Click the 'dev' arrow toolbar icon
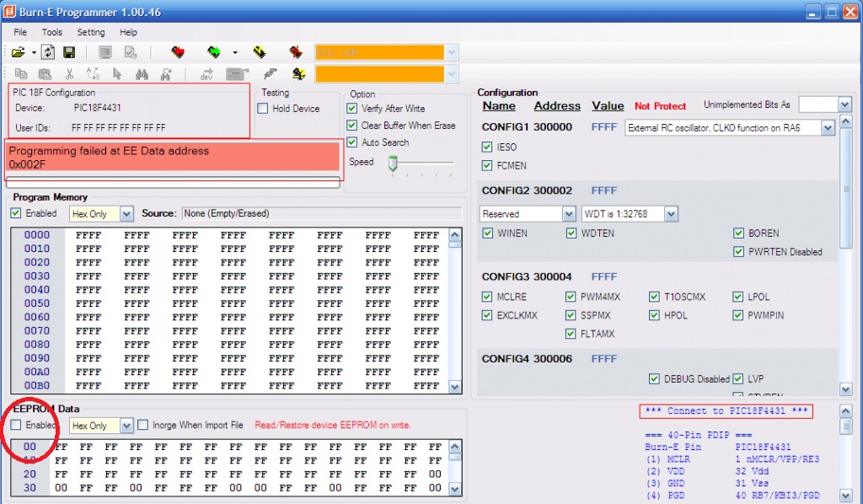Viewport: 863px width, 504px height. pyautogui.click(x=207, y=73)
